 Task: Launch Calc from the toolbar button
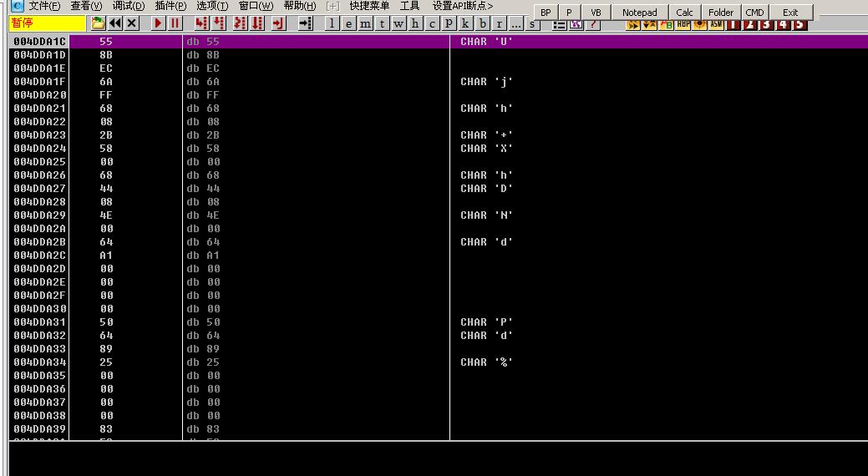point(684,13)
